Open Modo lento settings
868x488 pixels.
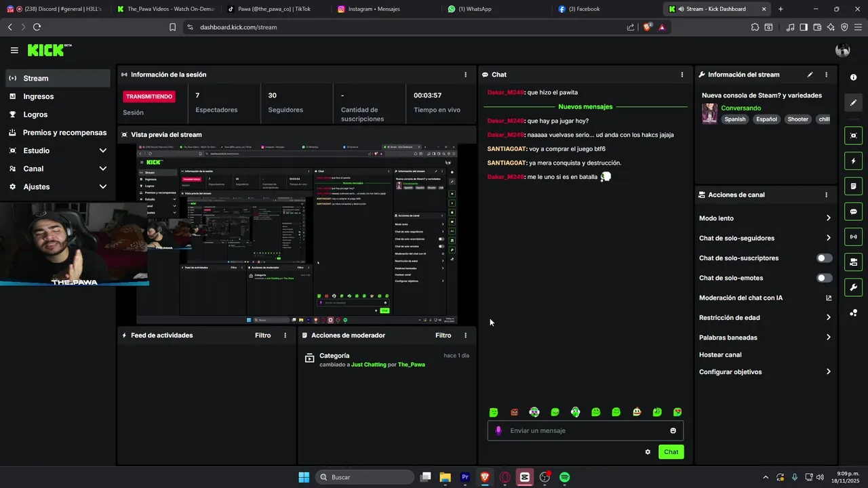[x=765, y=218]
